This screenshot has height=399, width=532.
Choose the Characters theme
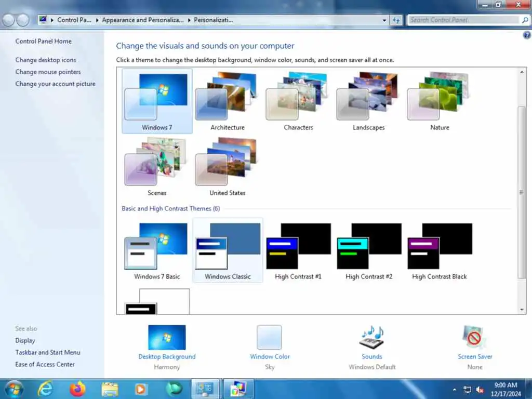pyautogui.click(x=298, y=101)
